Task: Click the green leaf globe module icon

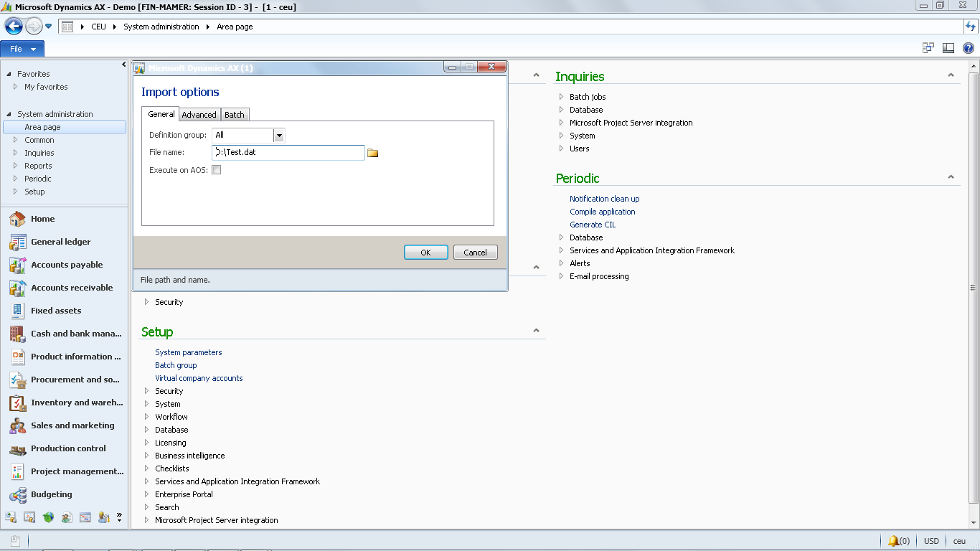Action: (x=48, y=517)
